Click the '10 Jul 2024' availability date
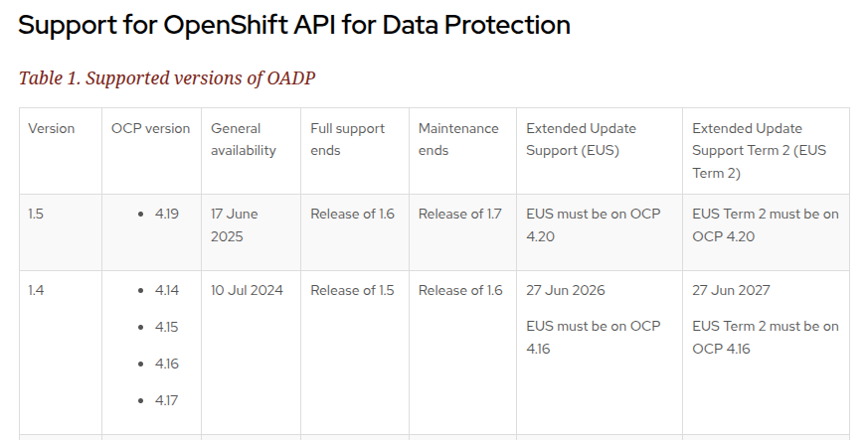Image resolution: width=868 pixels, height=440 pixels. click(x=247, y=290)
